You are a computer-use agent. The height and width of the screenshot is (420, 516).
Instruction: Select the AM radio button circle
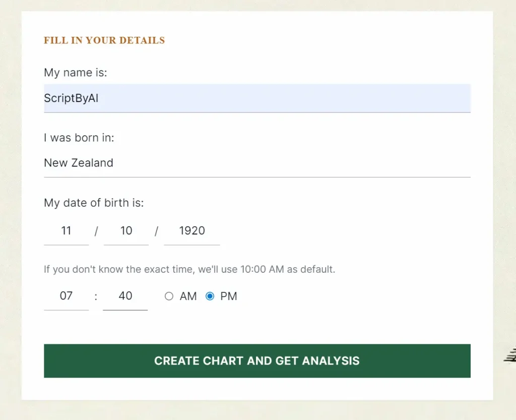(x=169, y=296)
